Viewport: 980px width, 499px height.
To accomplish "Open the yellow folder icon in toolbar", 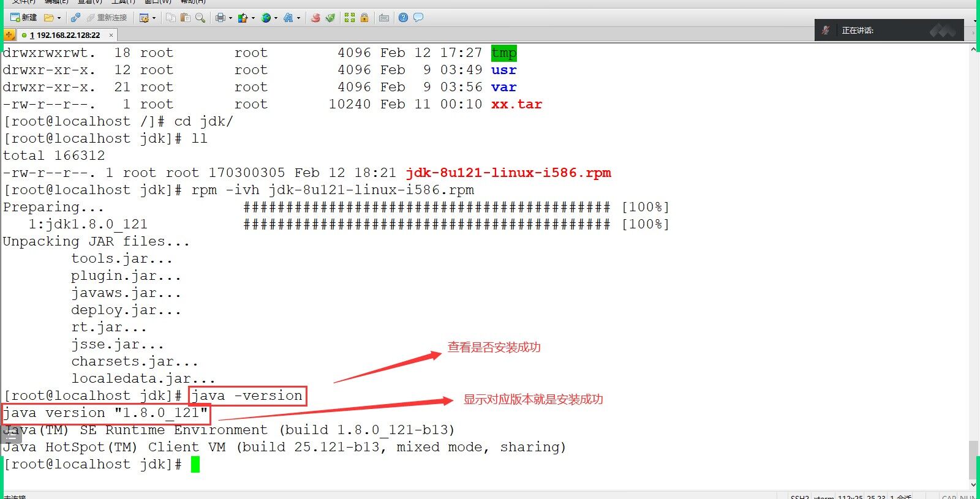I will (x=49, y=18).
